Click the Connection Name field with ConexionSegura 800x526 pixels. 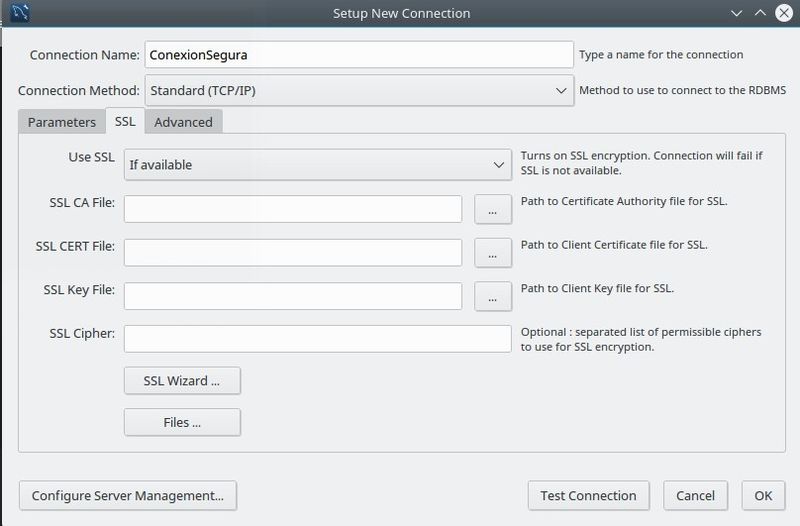coord(359,55)
